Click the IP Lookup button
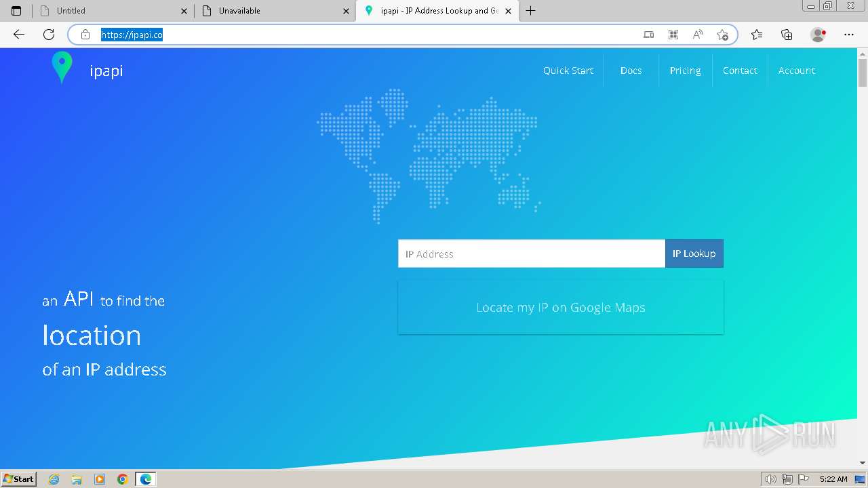The height and width of the screenshot is (488, 868). click(x=694, y=253)
